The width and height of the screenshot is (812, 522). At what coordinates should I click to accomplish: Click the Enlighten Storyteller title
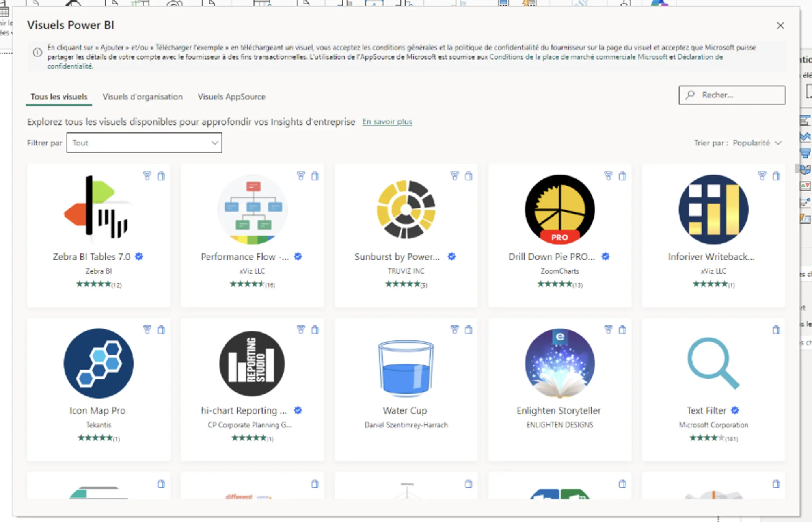tap(559, 411)
